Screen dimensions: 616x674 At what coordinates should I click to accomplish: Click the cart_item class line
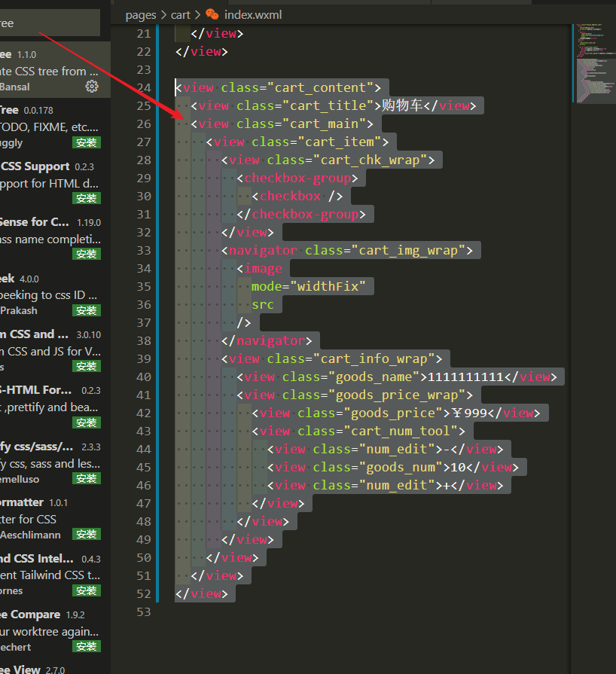[x=297, y=142]
